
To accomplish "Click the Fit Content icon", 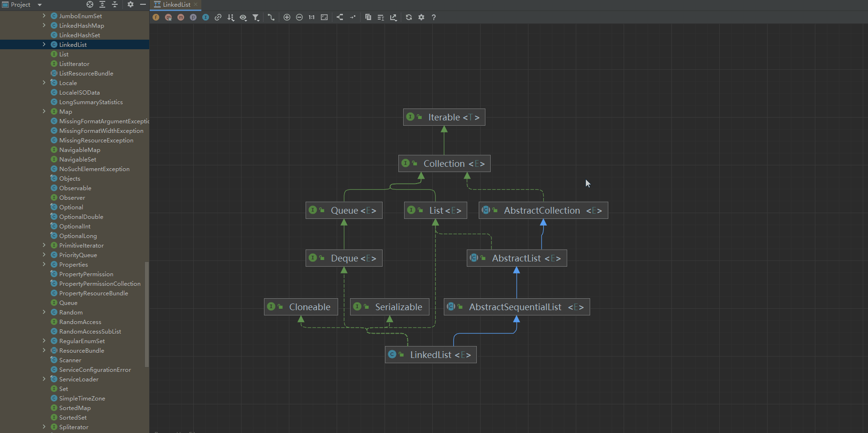I will pos(324,17).
